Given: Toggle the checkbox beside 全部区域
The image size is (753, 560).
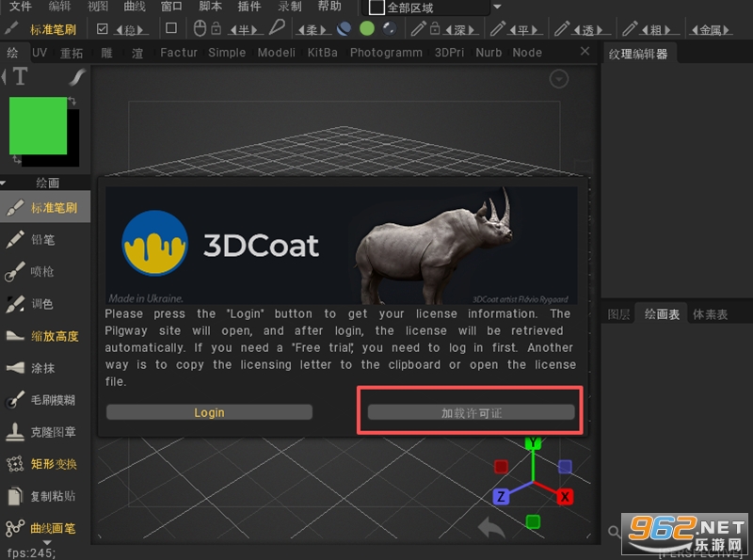Looking at the screenshot, I should pyautogui.click(x=376, y=8).
